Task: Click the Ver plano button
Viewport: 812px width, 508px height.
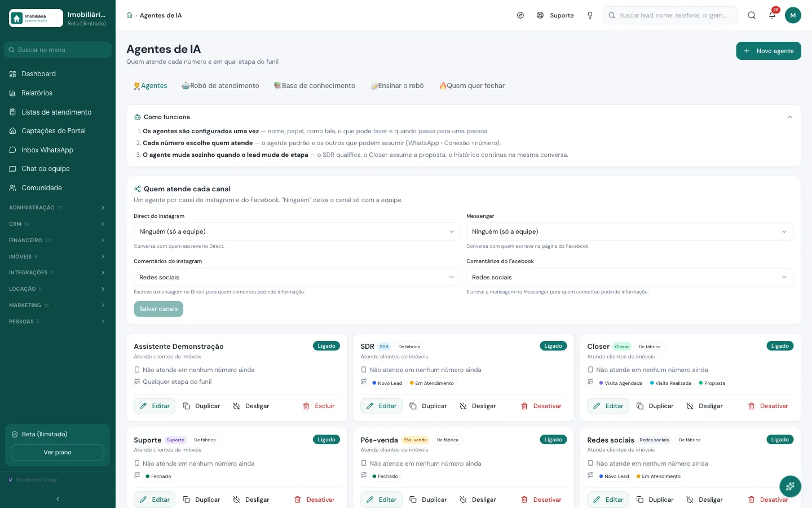Action: [58, 452]
